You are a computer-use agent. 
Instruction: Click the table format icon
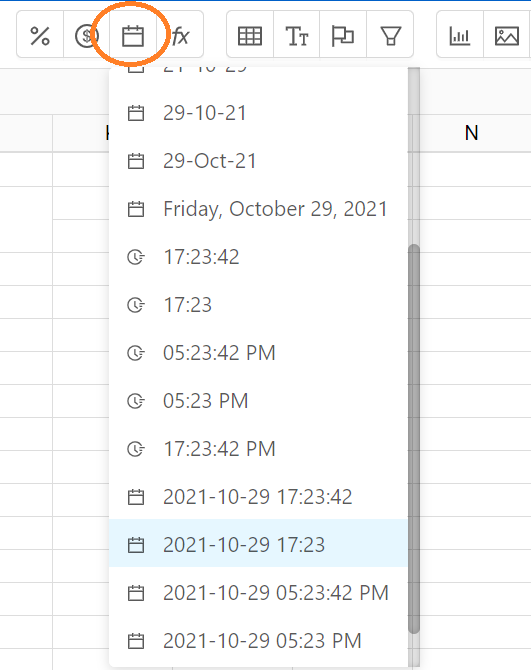[x=250, y=35]
